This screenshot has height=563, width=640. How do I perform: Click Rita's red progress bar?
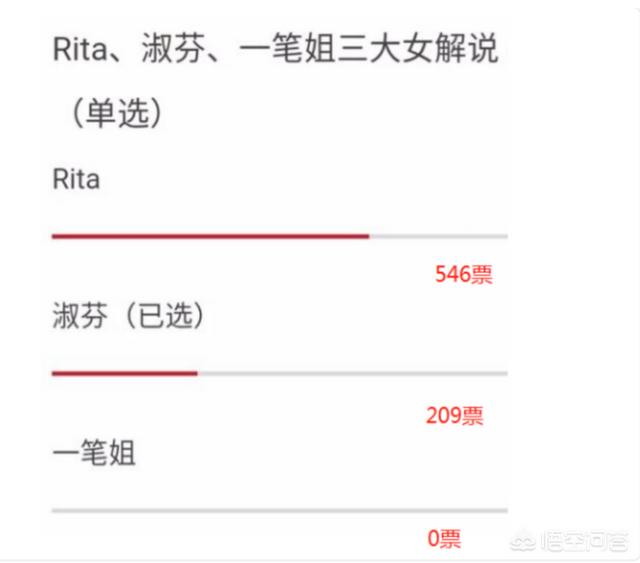click(x=211, y=236)
